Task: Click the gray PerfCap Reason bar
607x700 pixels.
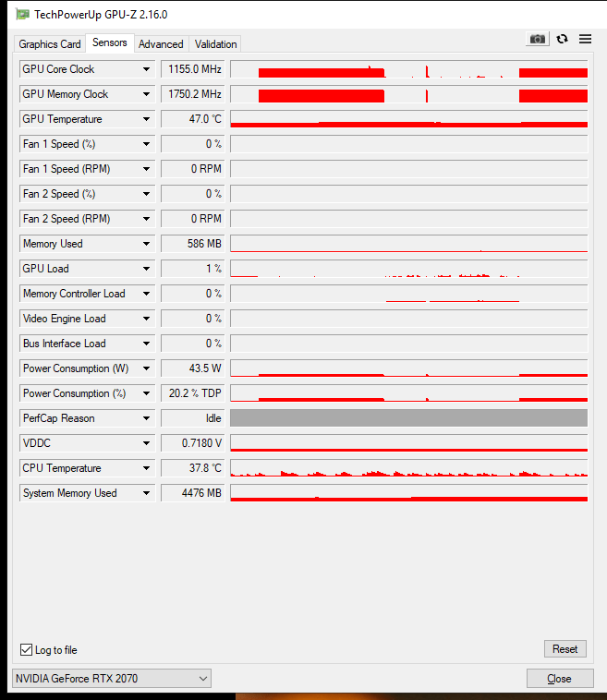Action: click(409, 418)
